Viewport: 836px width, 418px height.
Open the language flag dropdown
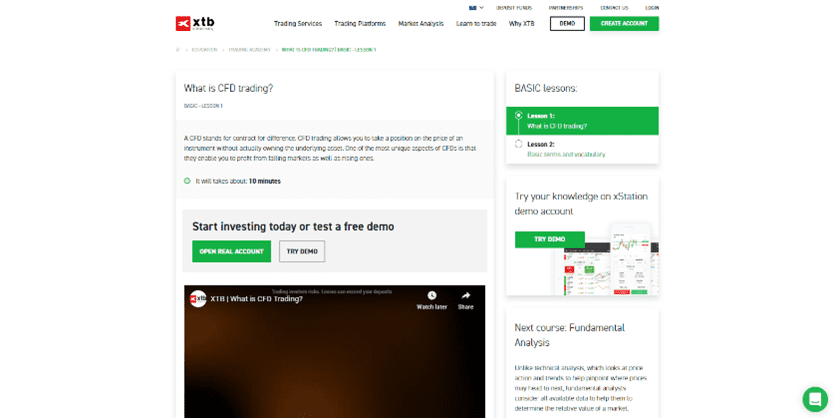click(x=476, y=8)
